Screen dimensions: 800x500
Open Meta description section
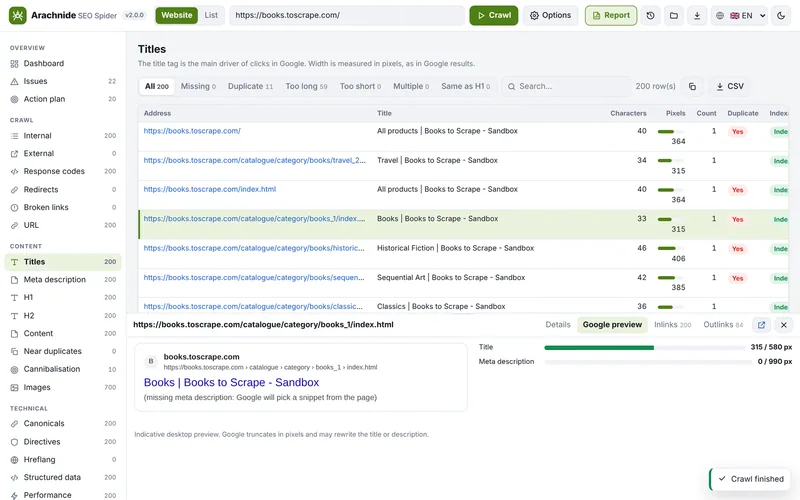(x=63, y=280)
